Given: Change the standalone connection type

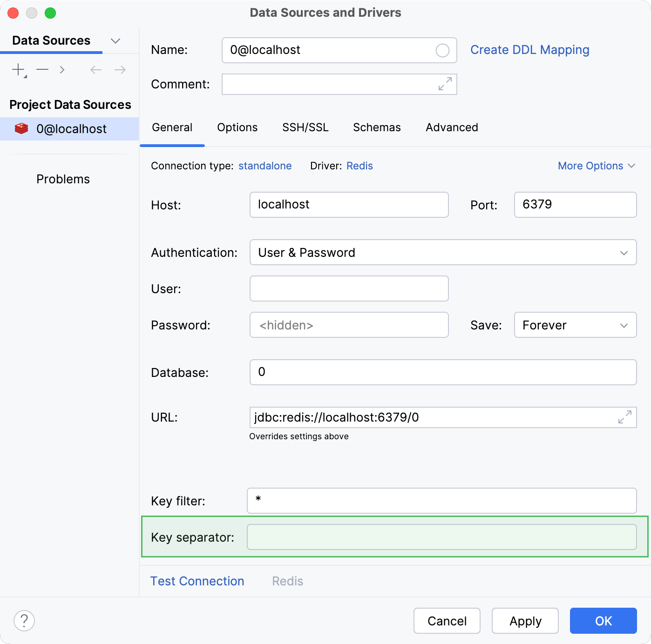Looking at the screenshot, I should pos(265,166).
